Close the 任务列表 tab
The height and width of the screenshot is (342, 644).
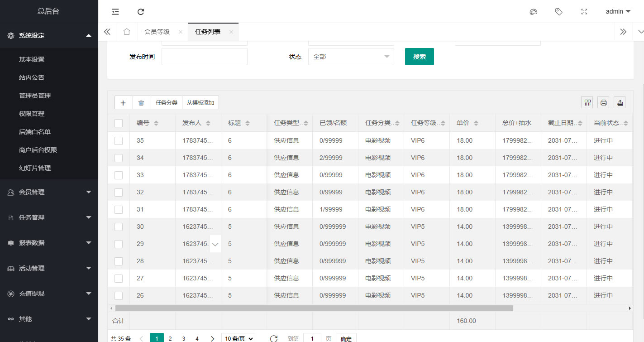(231, 32)
